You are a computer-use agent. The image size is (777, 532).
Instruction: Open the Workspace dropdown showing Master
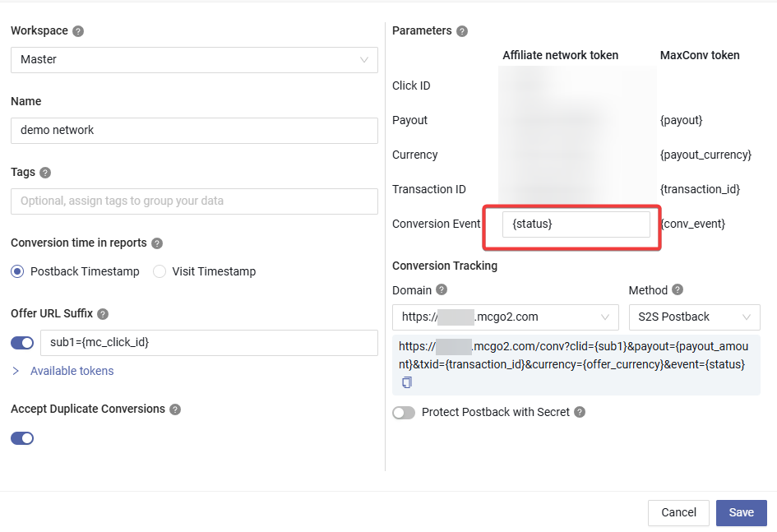click(x=194, y=60)
